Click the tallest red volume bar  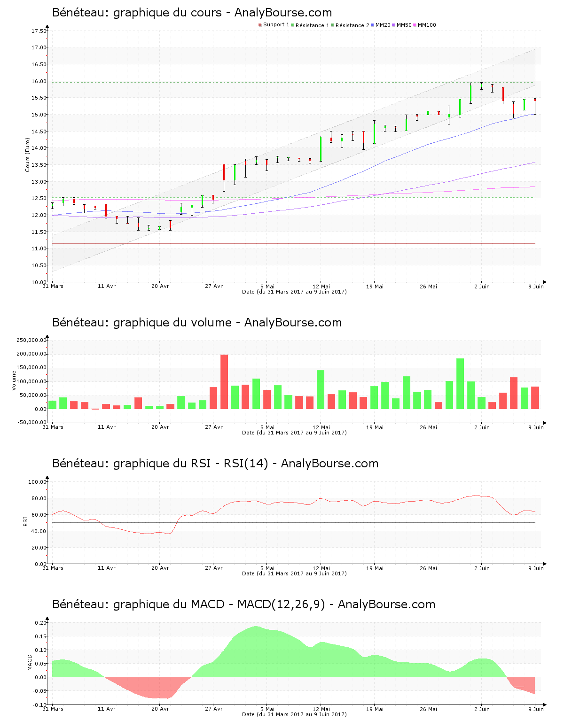[x=224, y=382]
